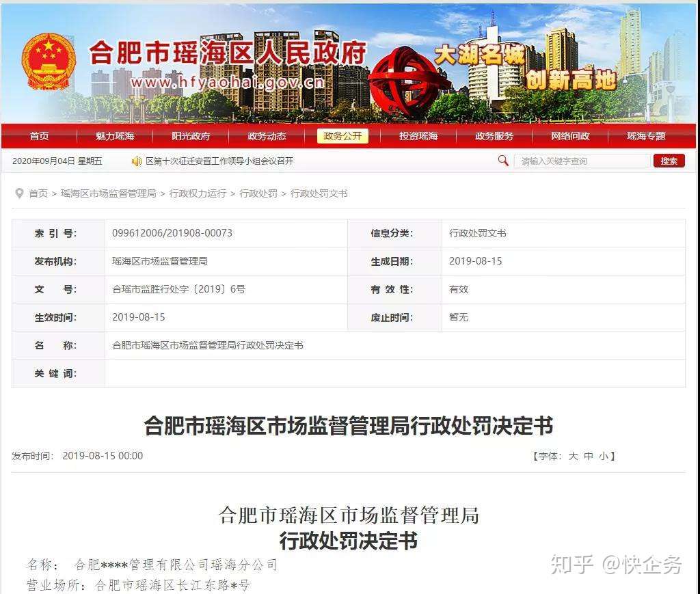Click the 请输入关键字查询 search input field
Image resolution: width=700 pixels, height=594 pixels.
coord(582,161)
